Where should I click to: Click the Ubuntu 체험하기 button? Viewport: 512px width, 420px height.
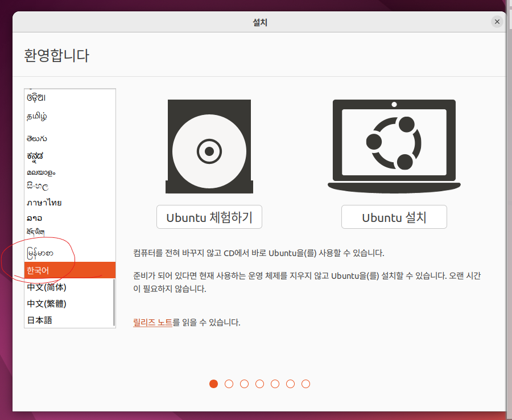tap(209, 217)
